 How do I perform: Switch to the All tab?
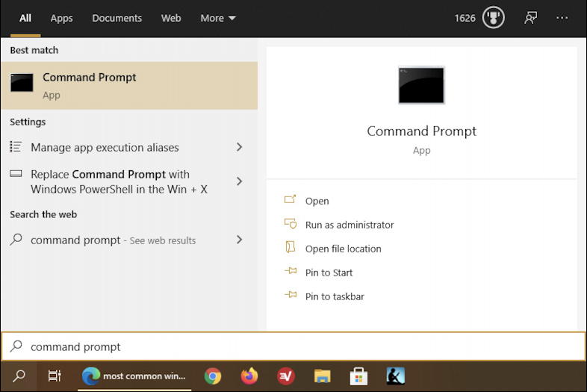click(x=25, y=18)
